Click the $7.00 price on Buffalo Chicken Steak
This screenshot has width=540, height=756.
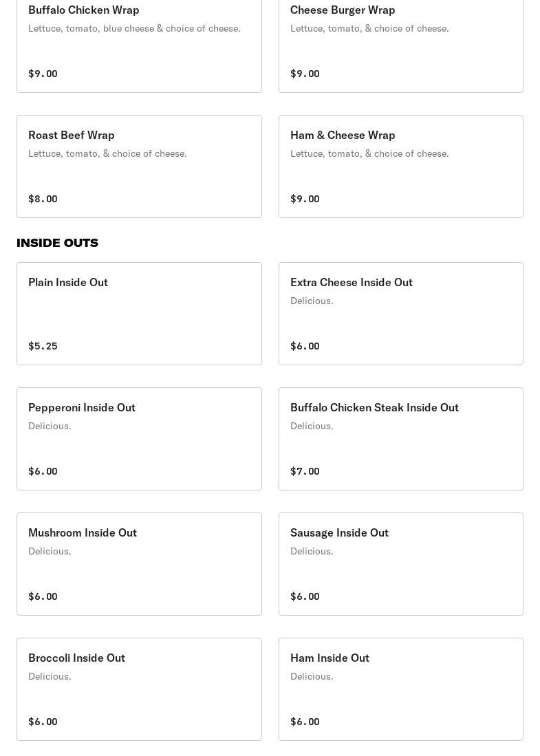[x=305, y=471]
